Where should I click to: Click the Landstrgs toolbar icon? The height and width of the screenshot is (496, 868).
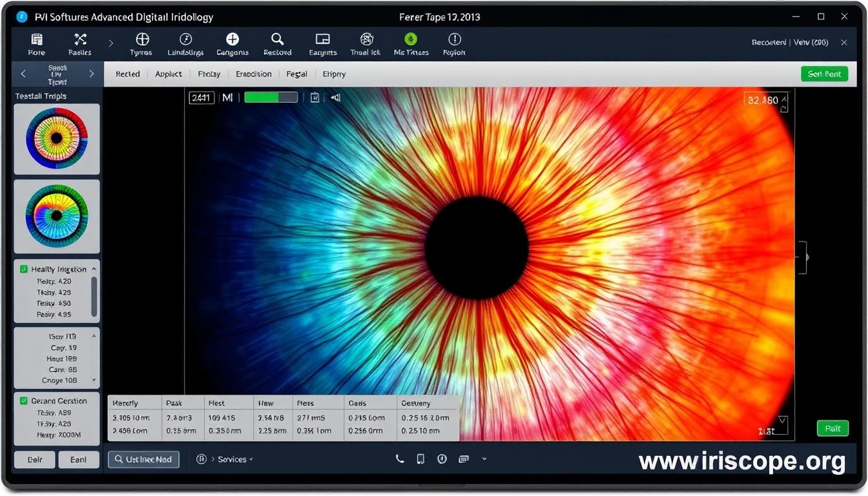(x=185, y=40)
